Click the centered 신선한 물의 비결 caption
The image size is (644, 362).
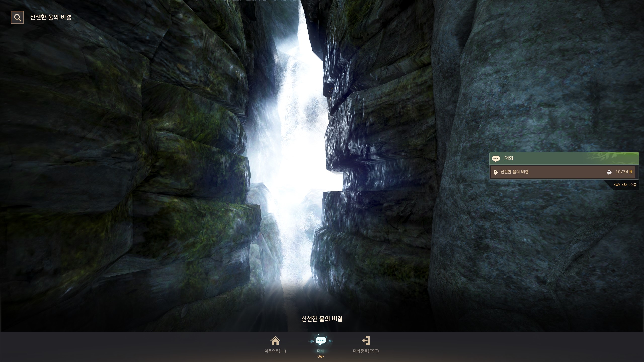coord(322,319)
